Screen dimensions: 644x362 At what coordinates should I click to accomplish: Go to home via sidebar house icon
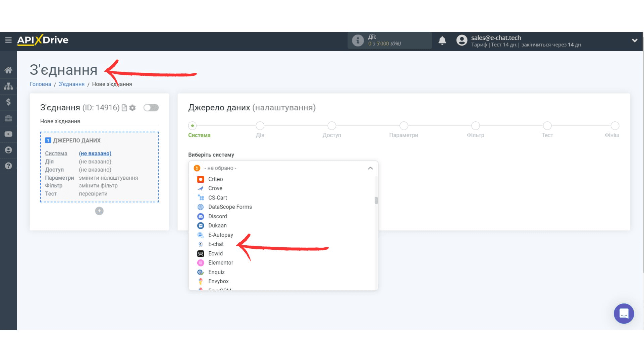8,70
